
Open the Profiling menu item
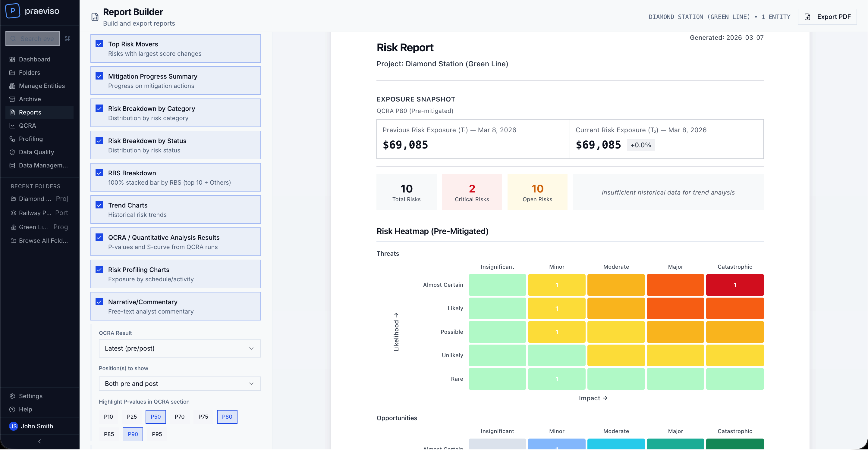tap(31, 139)
